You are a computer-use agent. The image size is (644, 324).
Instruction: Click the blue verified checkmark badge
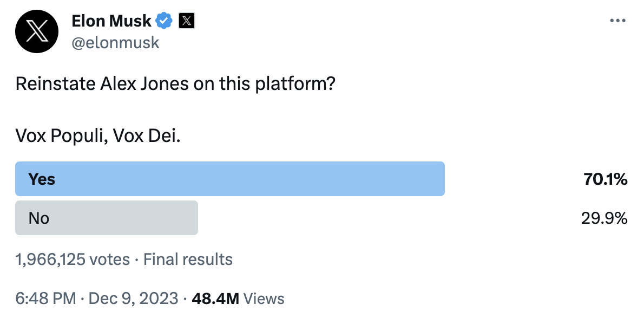click(x=165, y=21)
